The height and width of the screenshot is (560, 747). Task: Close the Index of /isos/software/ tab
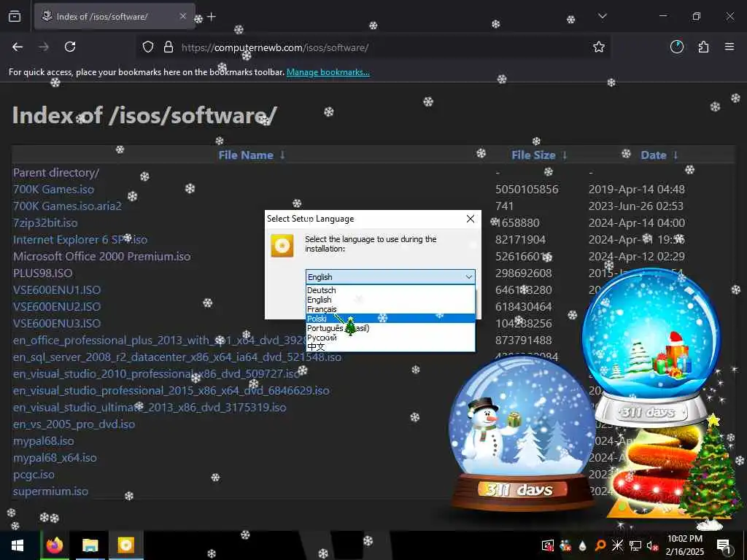(182, 16)
